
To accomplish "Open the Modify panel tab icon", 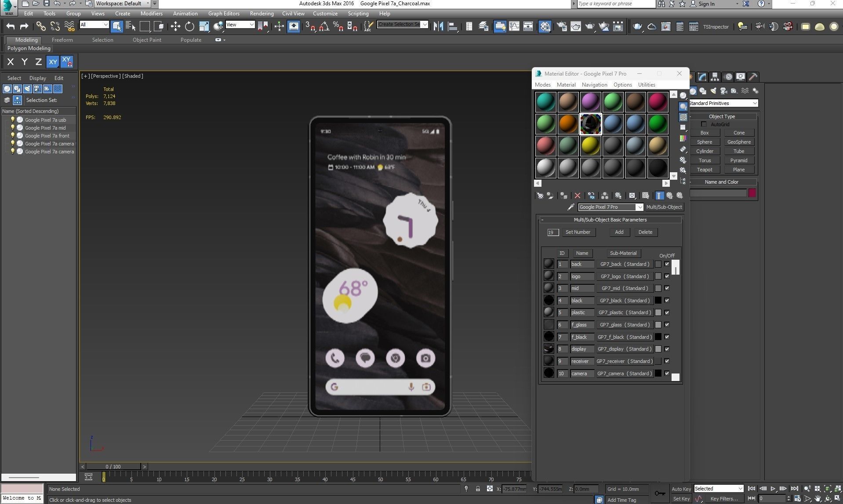I will (x=702, y=77).
